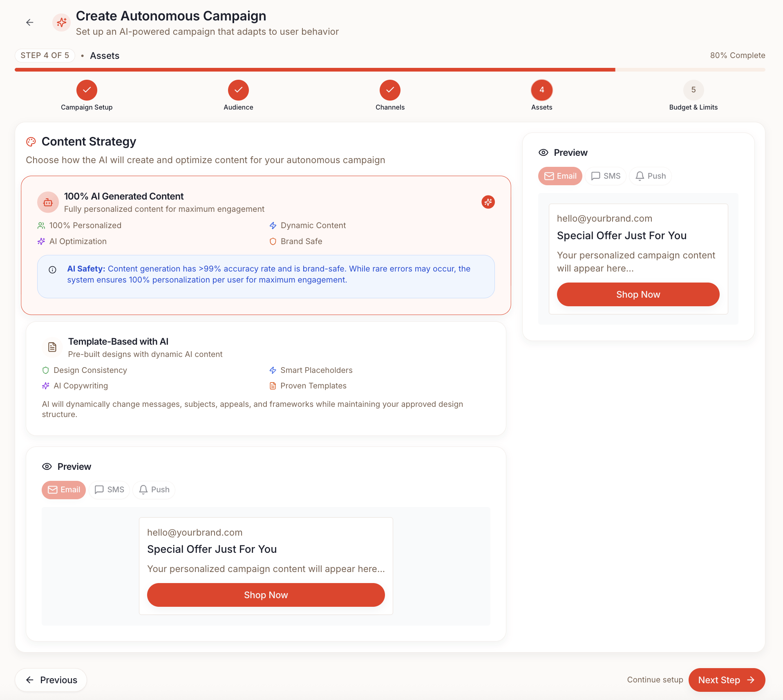
Task: Click the robot icon on AI Generated card
Action: [x=48, y=202]
